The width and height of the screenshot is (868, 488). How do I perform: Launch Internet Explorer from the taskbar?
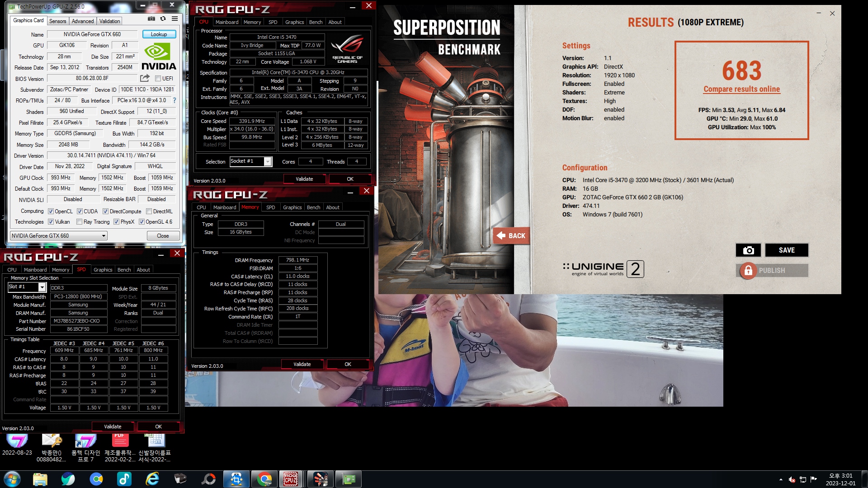pyautogui.click(x=152, y=479)
